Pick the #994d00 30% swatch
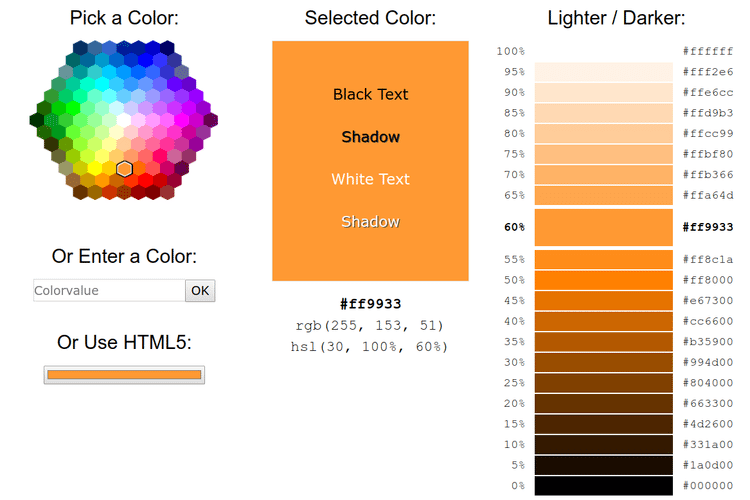 [x=604, y=362]
